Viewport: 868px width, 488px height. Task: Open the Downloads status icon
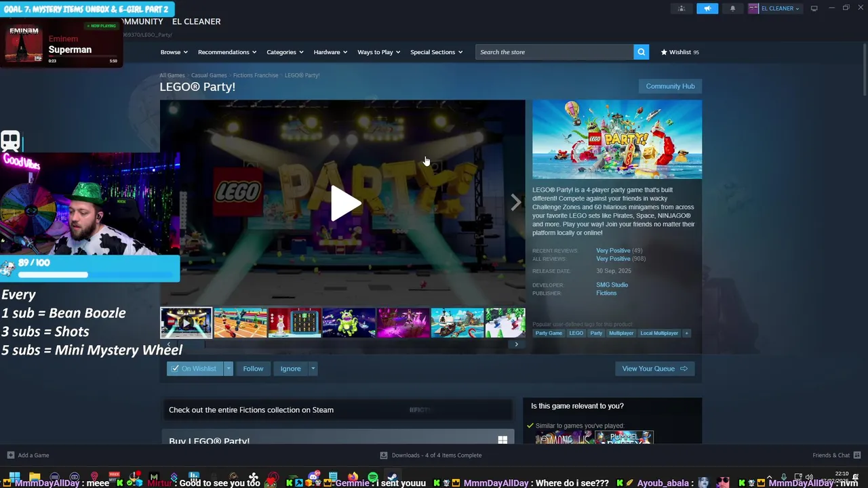click(384, 455)
